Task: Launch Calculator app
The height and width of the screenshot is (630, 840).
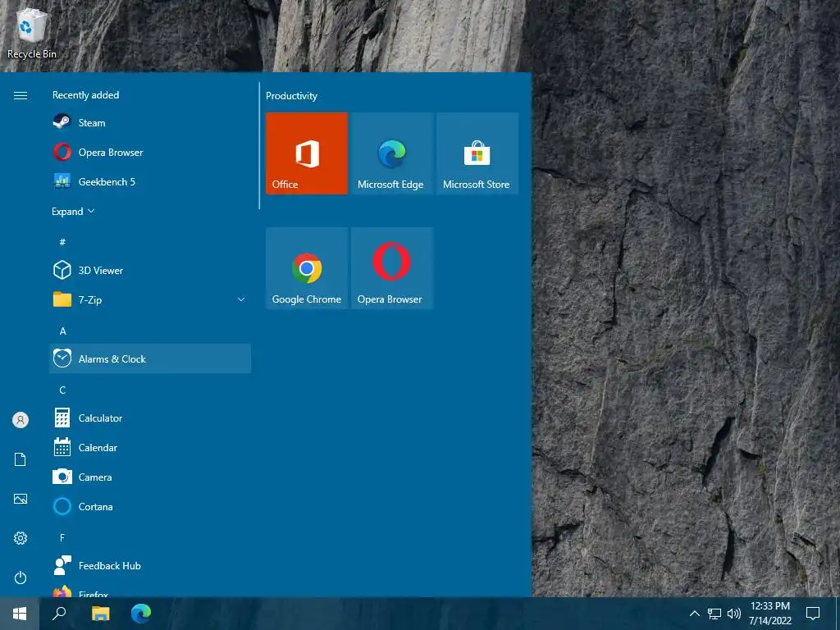Action: [150, 418]
